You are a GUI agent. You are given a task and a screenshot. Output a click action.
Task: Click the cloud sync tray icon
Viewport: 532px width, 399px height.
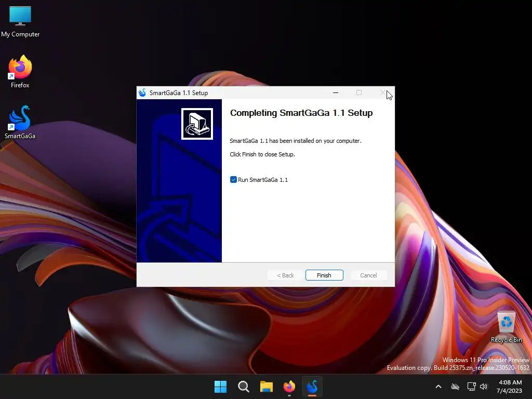click(x=455, y=387)
